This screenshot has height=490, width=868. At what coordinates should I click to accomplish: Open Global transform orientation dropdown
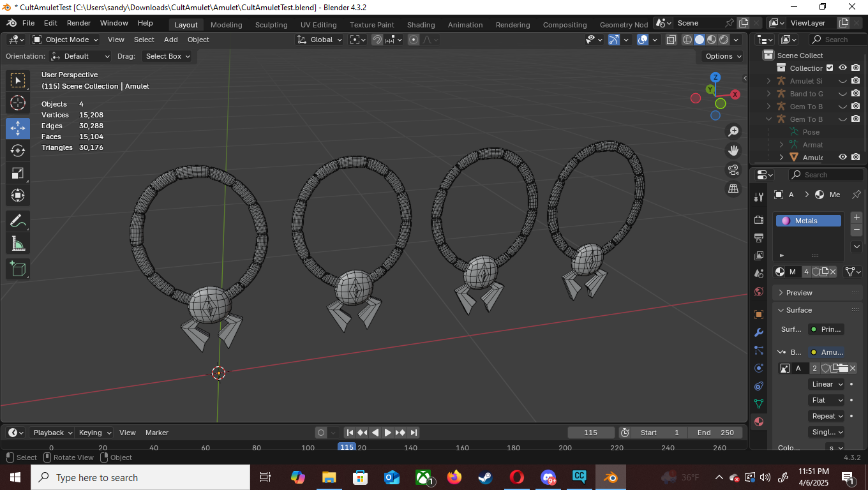(320, 40)
